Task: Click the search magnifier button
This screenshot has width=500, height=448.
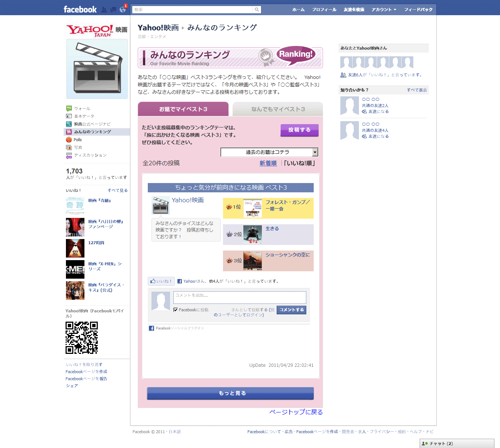Action: [257, 10]
